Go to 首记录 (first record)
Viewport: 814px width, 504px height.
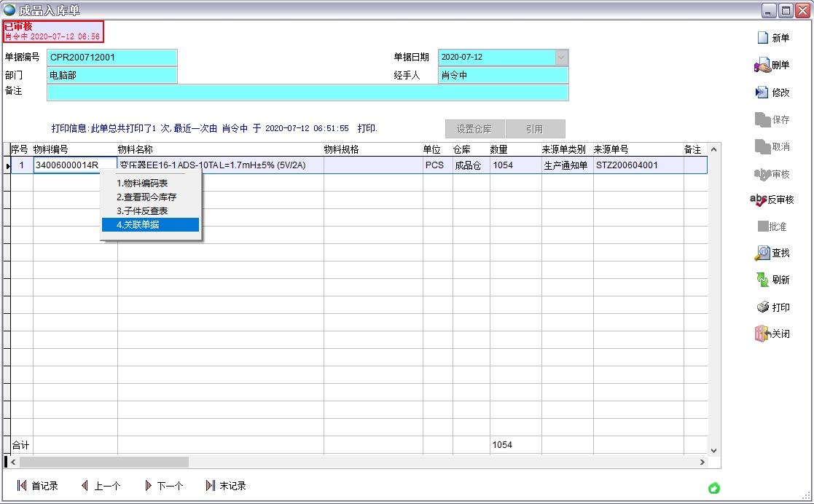pyautogui.click(x=37, y=486)
